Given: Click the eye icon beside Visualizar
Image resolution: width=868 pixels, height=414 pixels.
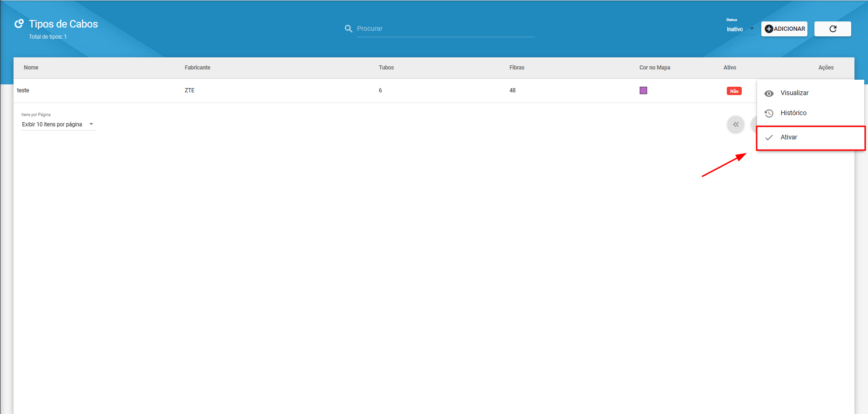Looking at the screenshot, I should [x=769, y=93].
